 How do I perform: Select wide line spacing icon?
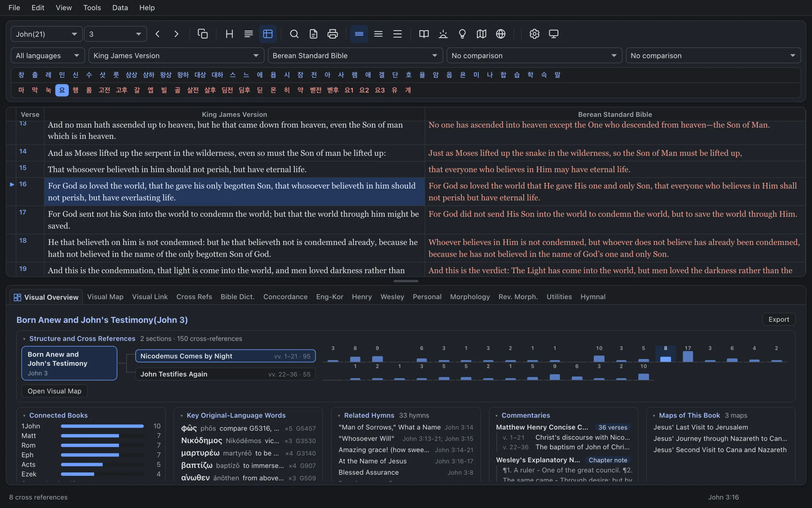coord(398,34)
